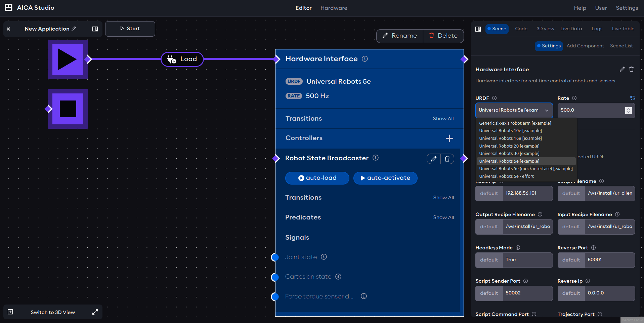Open the 3D view tab
Image resolution: width=644 pixels, height=323 pixels.
[x=545, y=29]
